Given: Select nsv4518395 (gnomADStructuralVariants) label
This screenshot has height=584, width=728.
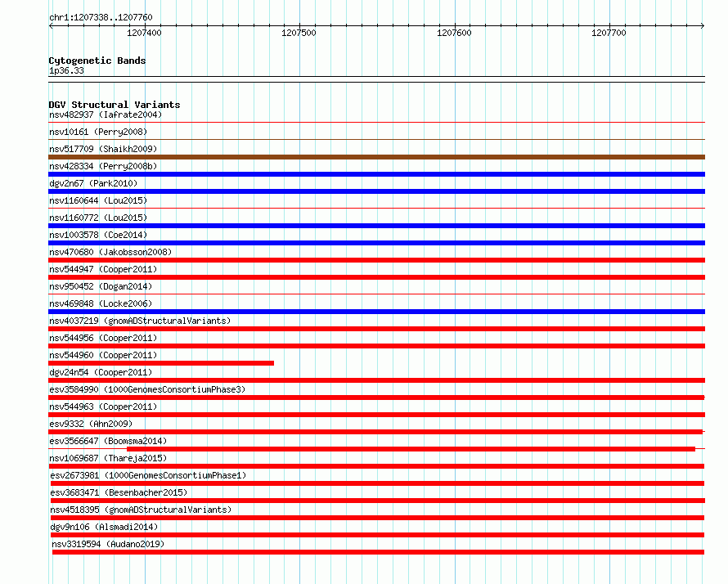Looking at the screenshot, I should point(141,510).
